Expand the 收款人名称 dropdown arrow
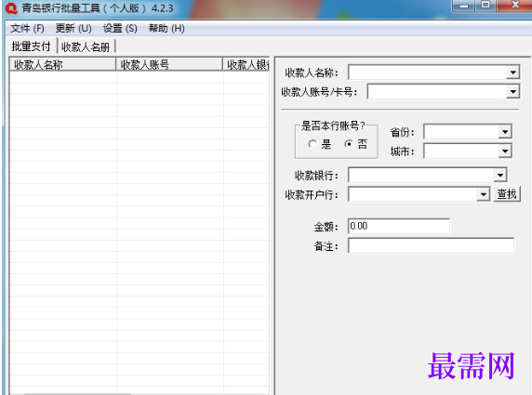532x395 pixels. pos(512,72)
